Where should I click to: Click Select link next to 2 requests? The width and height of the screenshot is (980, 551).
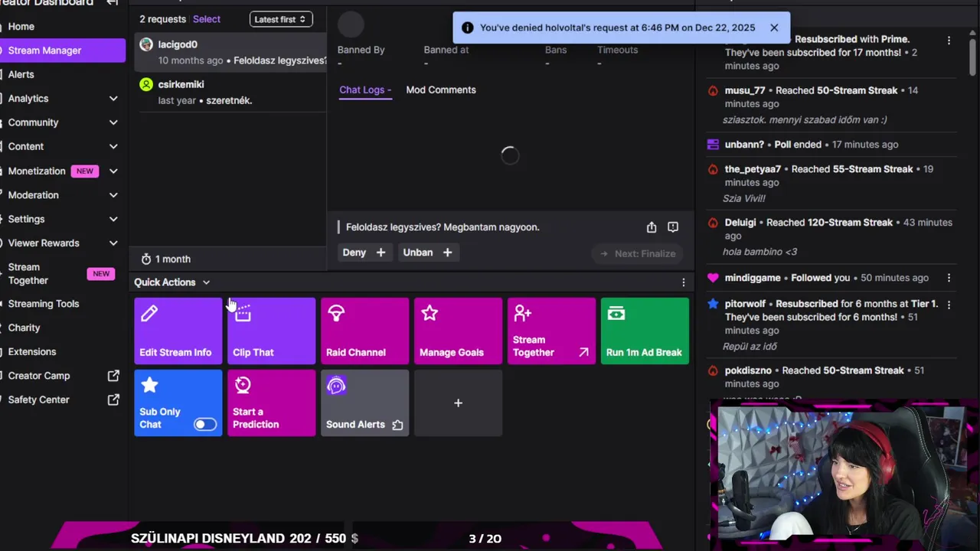tap(207, 19)
